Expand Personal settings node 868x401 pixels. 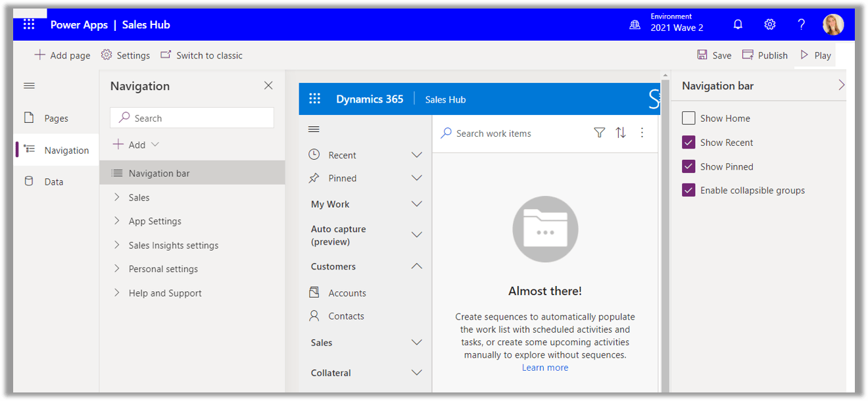tap(117, 269)
